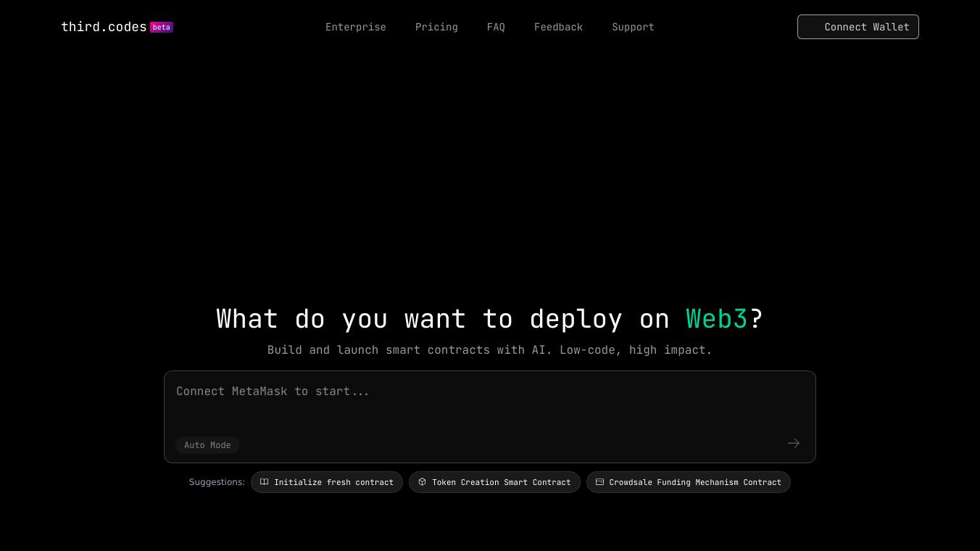
Task: Open the FAQ link
Action: [x=496, y=27]
